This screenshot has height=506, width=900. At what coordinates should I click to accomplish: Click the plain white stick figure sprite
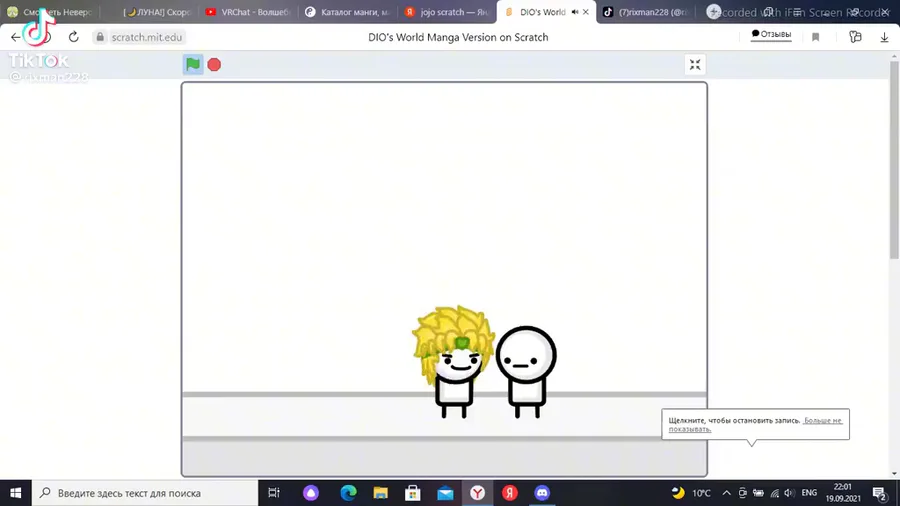click(x=526, y=372)
